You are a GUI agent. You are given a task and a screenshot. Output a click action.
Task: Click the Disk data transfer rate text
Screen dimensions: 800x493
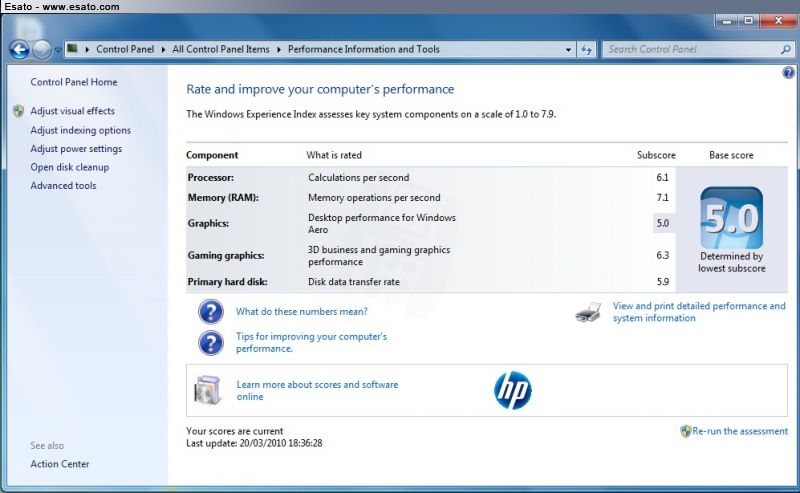tap(354, 282)
